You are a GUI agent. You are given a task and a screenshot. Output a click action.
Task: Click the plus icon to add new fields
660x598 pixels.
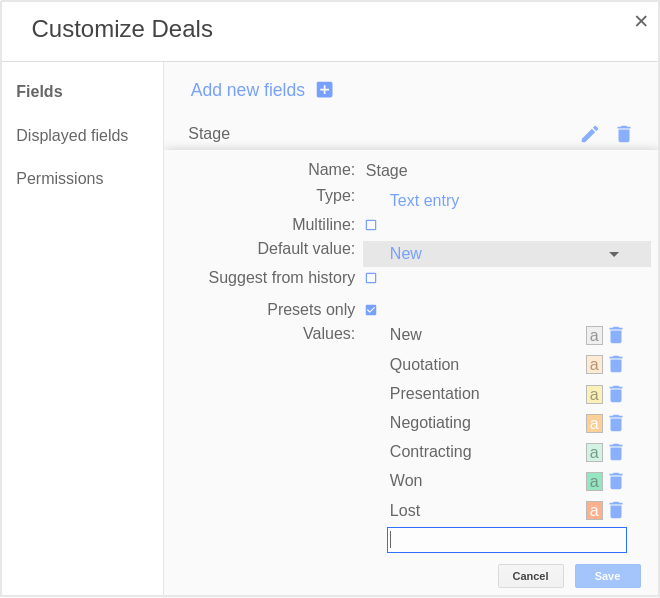coord(325,90)
